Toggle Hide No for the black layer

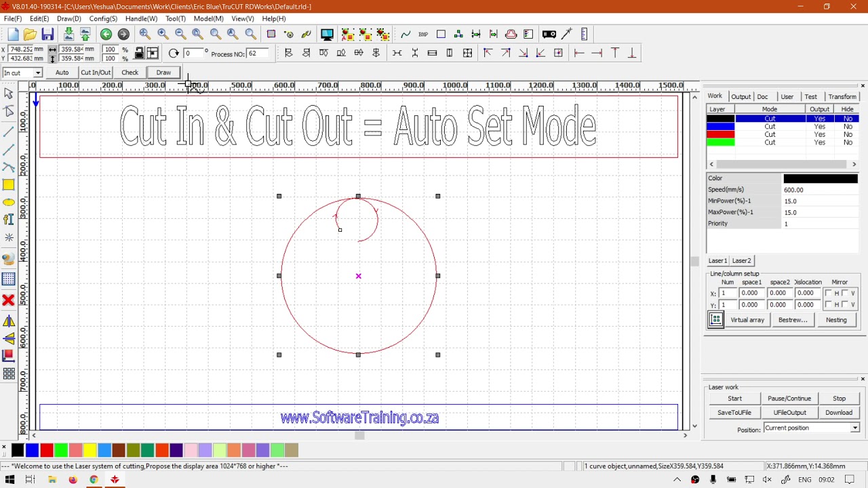pyautogui.click(x=848, y=119)
